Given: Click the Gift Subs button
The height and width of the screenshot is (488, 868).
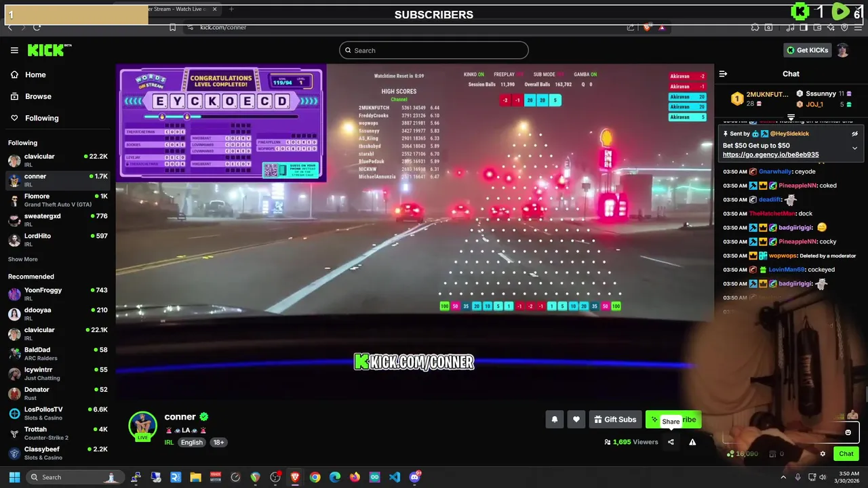Looking at the screenshot, I should (x=615, y=420).
